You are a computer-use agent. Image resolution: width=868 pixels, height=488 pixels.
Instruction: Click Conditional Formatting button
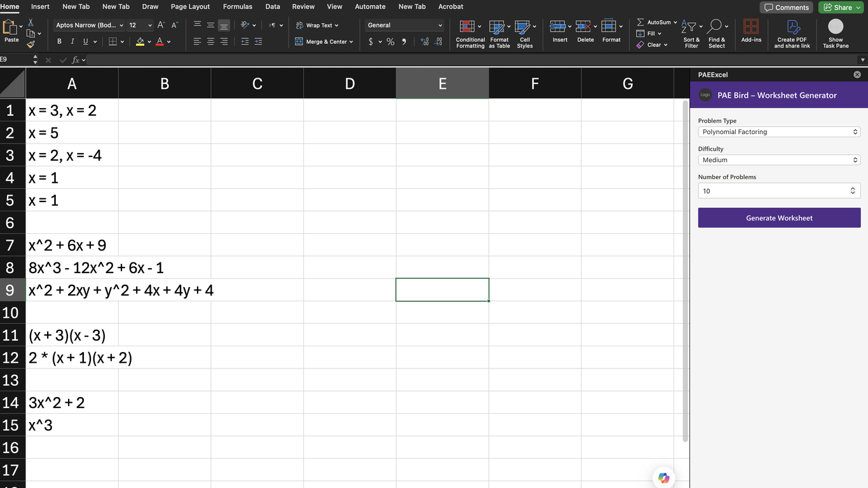[470, 34]
